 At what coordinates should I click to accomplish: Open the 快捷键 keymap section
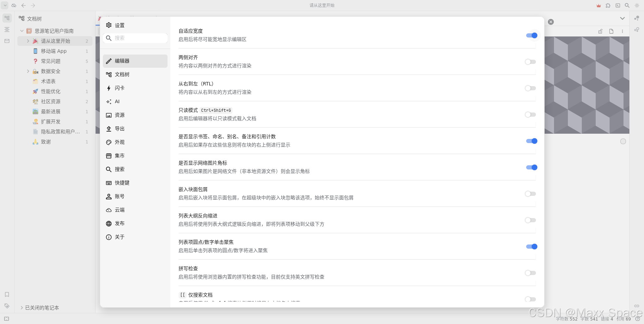(x=135, y=183)
